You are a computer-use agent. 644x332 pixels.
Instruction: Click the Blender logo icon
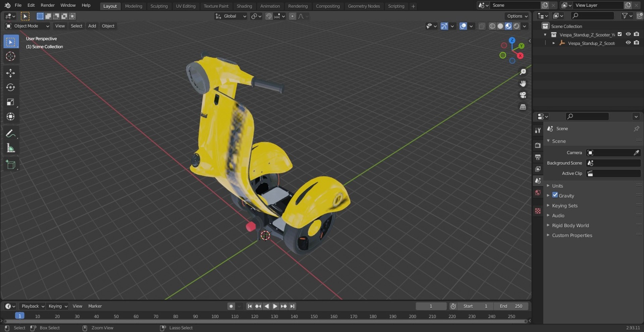click(x=7, y=5)
